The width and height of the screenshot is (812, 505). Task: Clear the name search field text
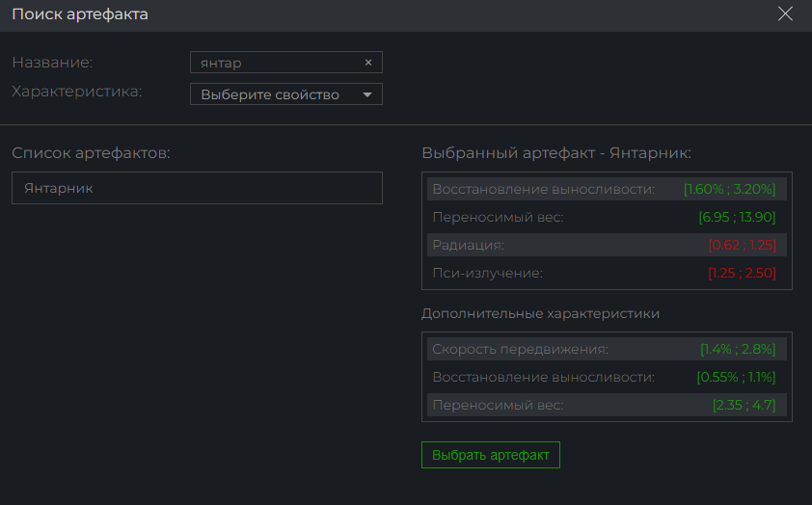(x=368, y=63)
